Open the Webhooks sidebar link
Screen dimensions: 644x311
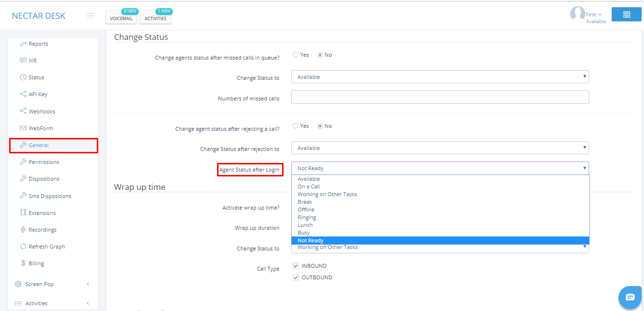click(42, 112)
